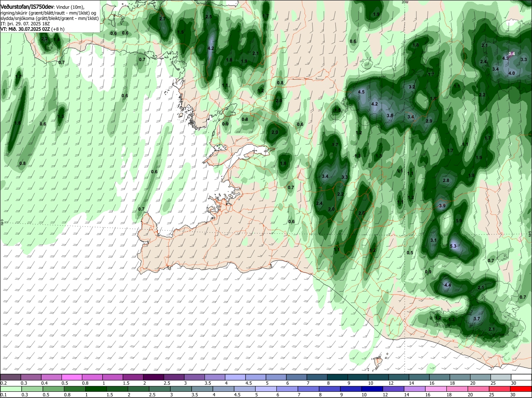Viewport: 532px width, 398px height.
Task: Select the 8 blue swatch in lower legend row
Action: 330,388
